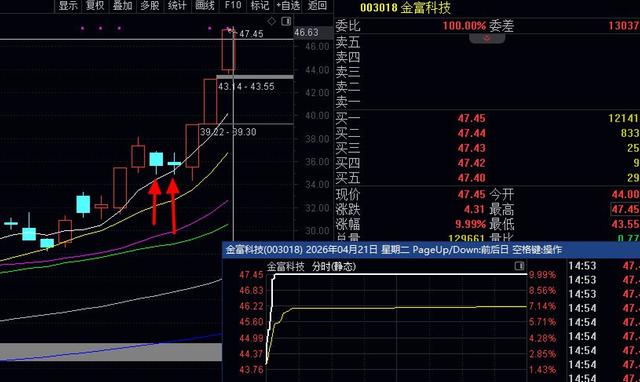Click the 40.00 mark on the K-line price axis

[317, 116]
